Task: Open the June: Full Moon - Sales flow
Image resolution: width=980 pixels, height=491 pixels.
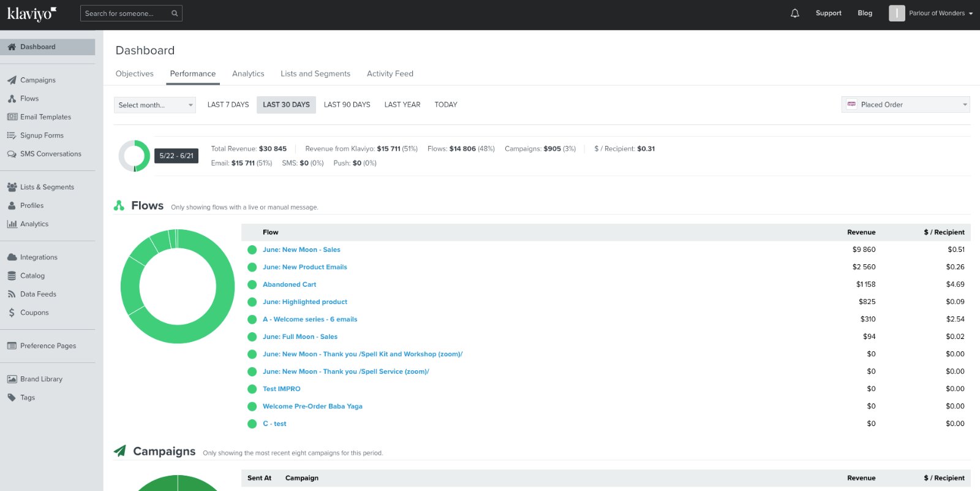Action: tap(300, 337)
